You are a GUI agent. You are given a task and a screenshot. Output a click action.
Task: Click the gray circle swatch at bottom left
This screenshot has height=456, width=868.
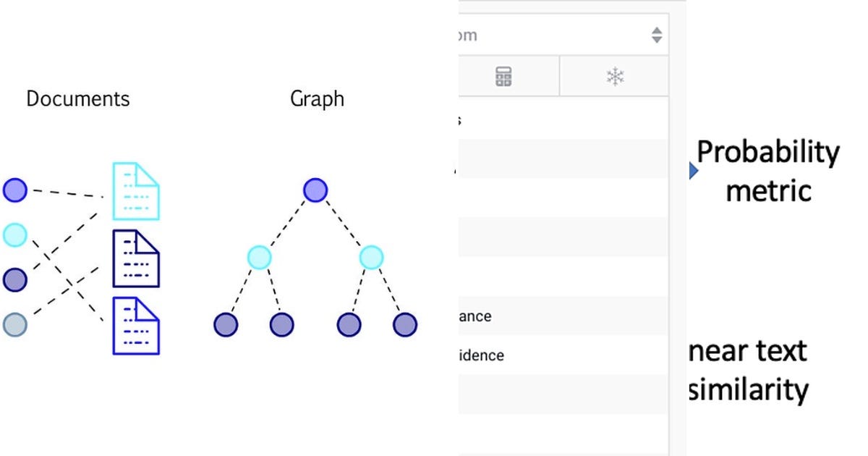pos(14,325)
